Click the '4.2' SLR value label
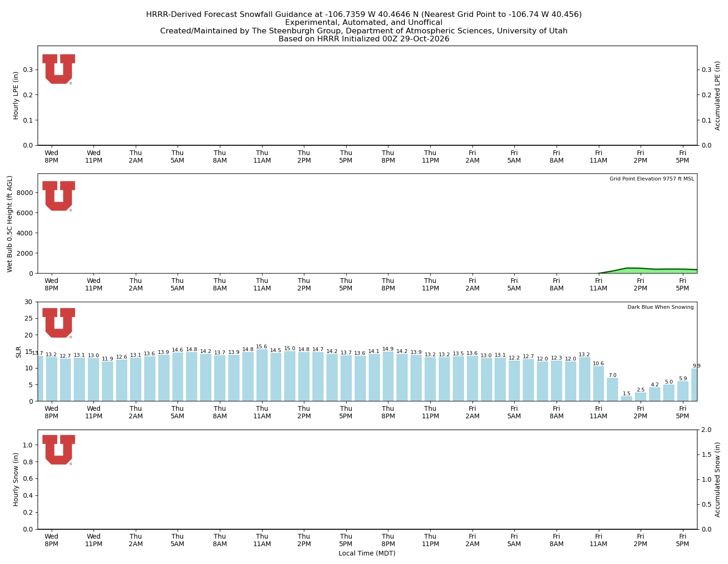 [655, 384]
